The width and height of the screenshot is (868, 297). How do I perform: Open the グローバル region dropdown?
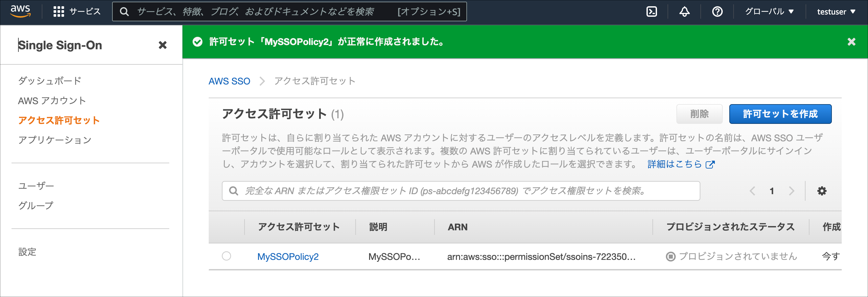[769, 12]
